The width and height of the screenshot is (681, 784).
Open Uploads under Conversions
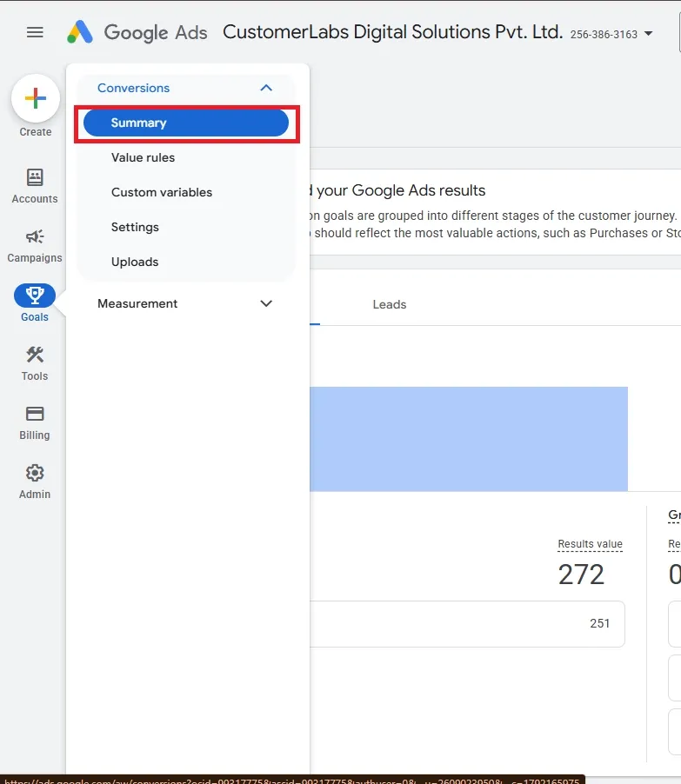[x=135, y=262]
